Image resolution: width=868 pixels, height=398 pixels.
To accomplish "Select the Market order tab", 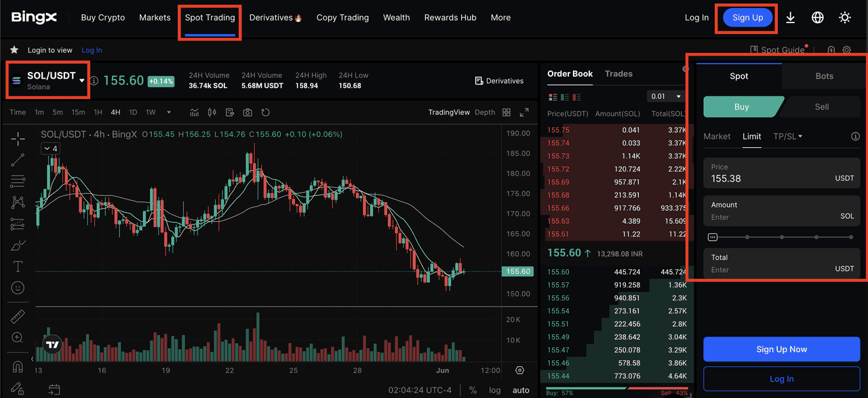I will (717, 136).
